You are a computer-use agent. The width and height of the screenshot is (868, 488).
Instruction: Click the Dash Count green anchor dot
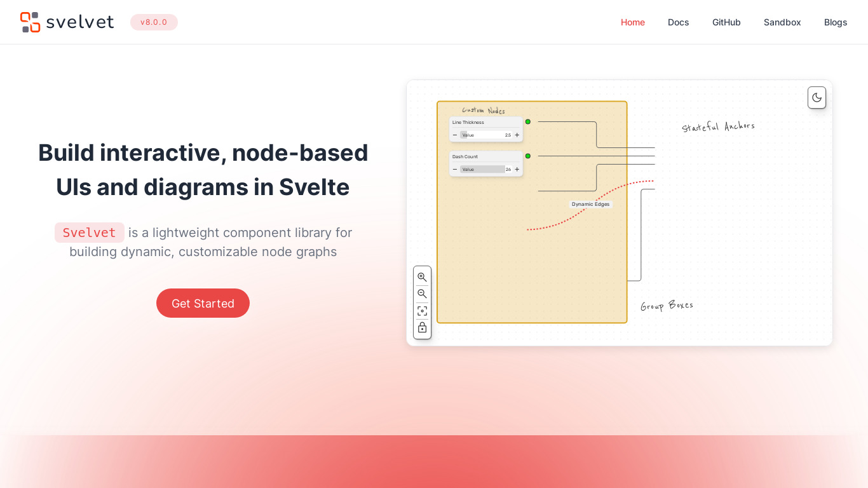pyautogui.click(x=527, y=156)
